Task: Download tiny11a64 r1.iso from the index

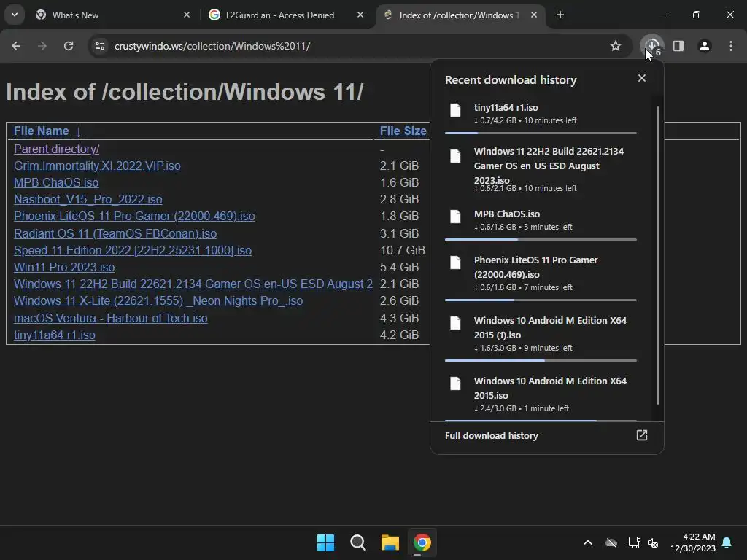Action: tap(54, 335)
